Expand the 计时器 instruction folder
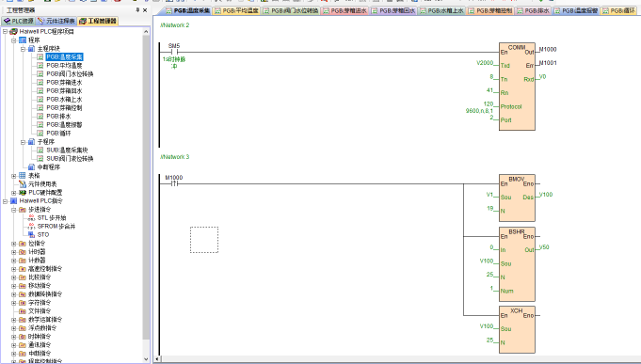This screenshot has width=641, height=364. (x=14, y=252)
